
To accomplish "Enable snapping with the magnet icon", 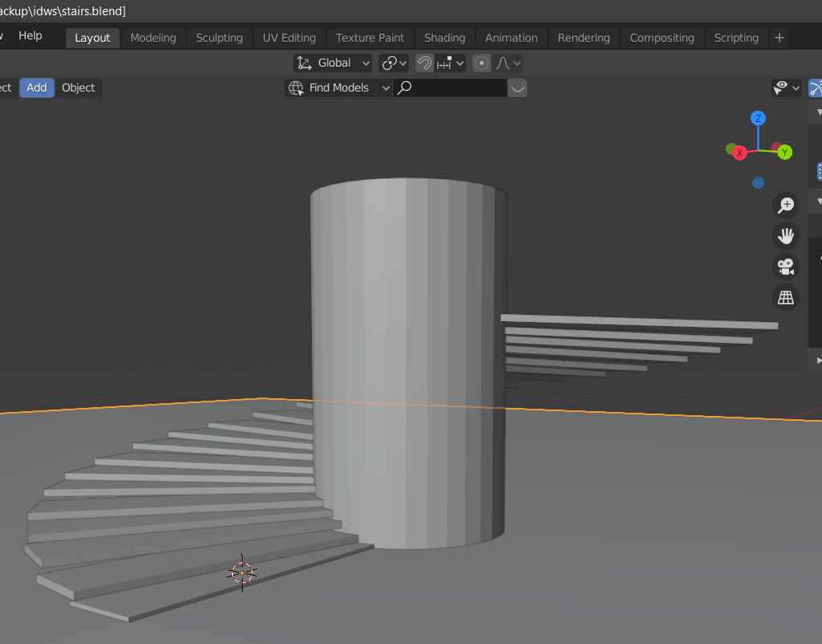I will tap(423, 63).
